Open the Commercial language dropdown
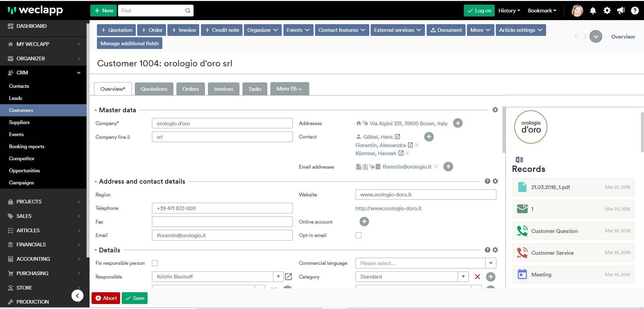 tap(490, 263)
